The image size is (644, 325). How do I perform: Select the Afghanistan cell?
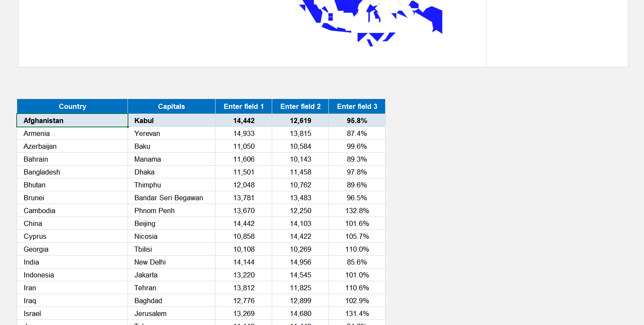[72, 120]
